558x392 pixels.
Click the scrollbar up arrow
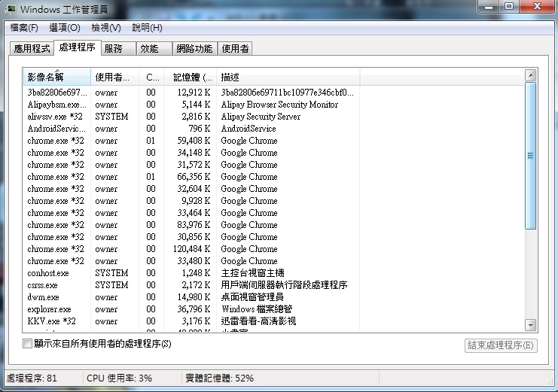click(530, 76)
